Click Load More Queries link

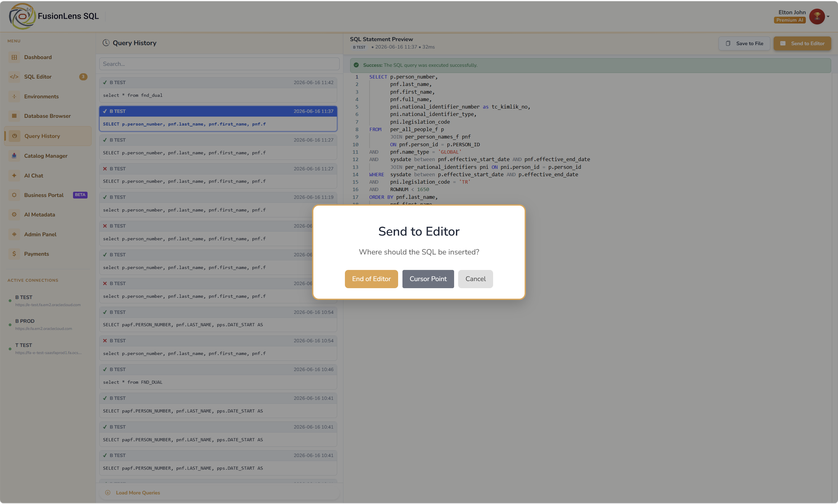(x=138, y=493)
